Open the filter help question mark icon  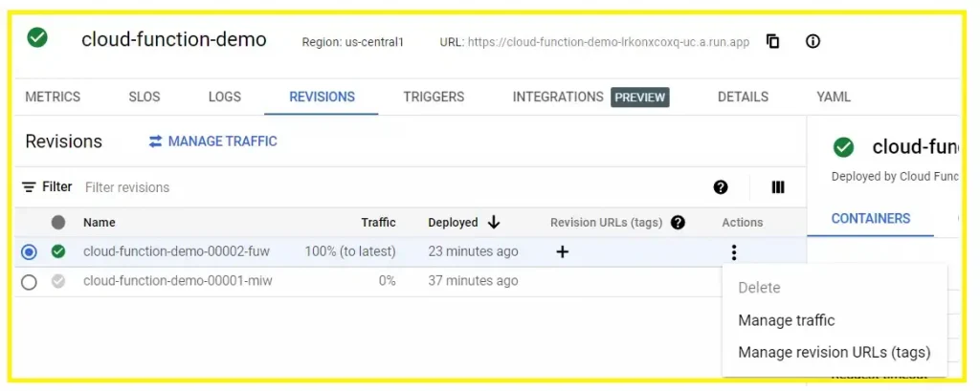pyautogui.click(x=721, y=186)
